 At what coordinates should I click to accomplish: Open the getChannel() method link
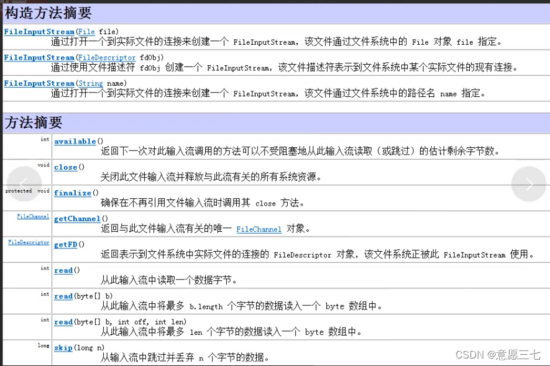pos(77,219)
